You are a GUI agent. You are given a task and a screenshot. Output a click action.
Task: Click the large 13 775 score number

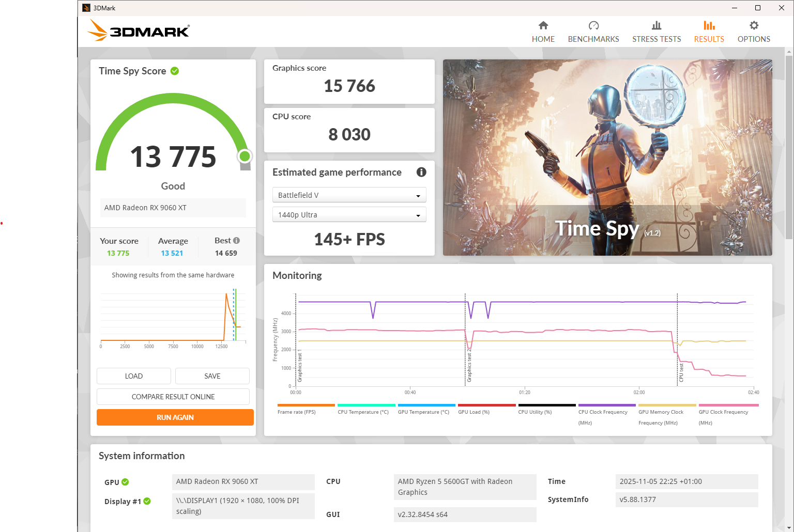point(173,157)
